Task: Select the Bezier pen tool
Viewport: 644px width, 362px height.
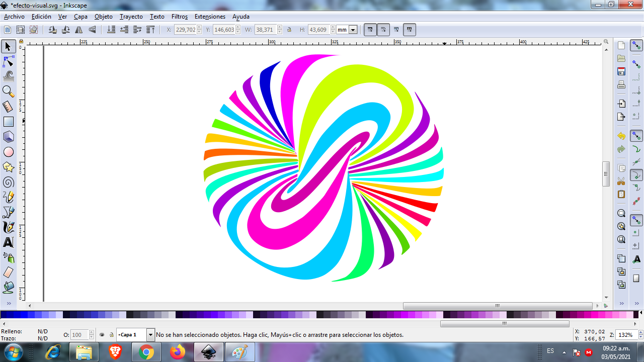Action: [8, 212]
